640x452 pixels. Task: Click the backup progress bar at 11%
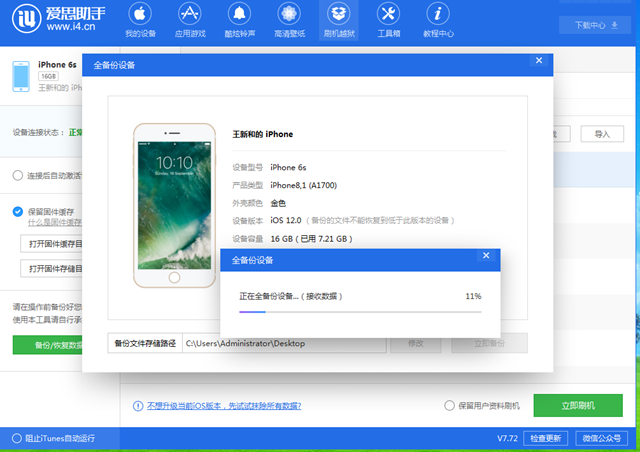360,311
